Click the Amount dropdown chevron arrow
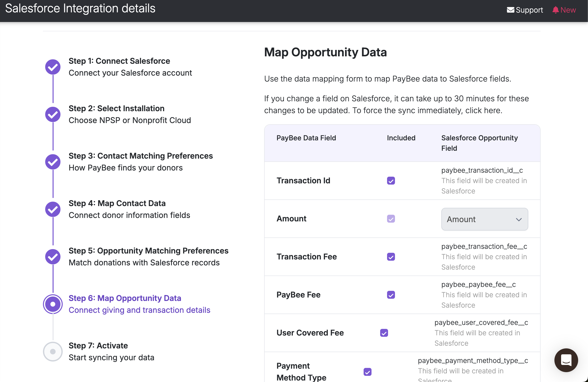Image resolution: width=588 pixels, height=382 pixels. coord(519,220)
